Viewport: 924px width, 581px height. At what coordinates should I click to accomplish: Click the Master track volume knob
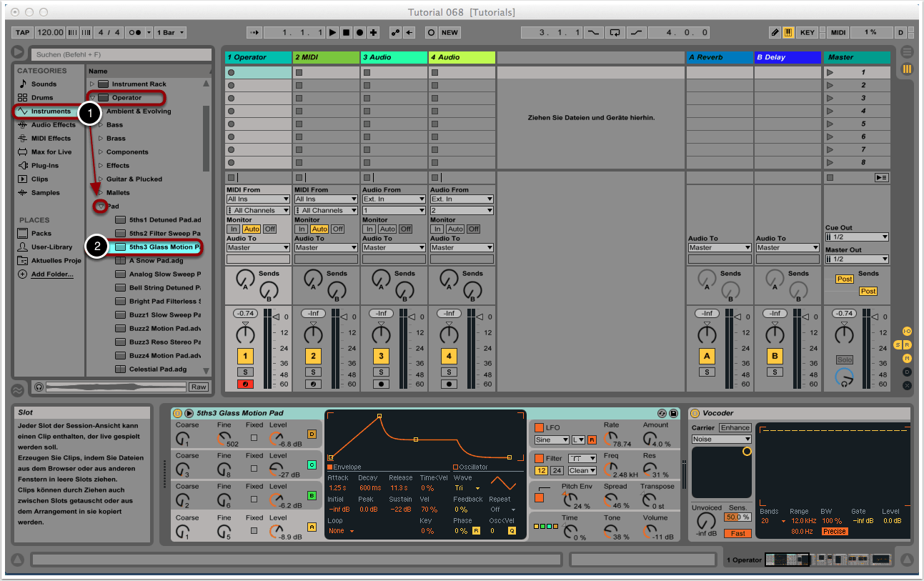coord(845,334)
